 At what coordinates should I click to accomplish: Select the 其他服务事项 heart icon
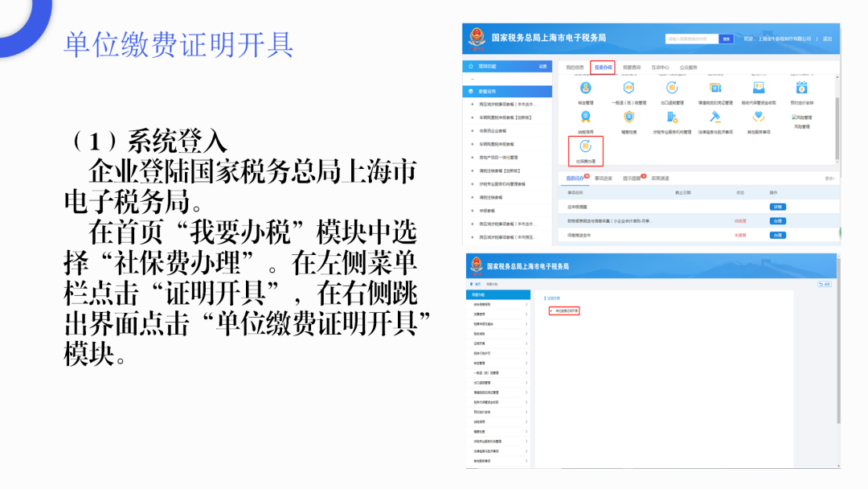coord(759,117)
